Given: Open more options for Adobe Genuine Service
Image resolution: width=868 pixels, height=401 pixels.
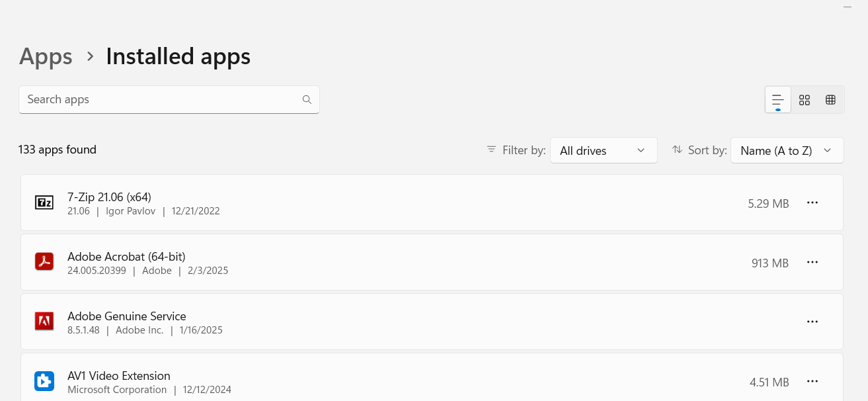Looking at the screenshot, I should pyautogui.click(x=812, y=322).
